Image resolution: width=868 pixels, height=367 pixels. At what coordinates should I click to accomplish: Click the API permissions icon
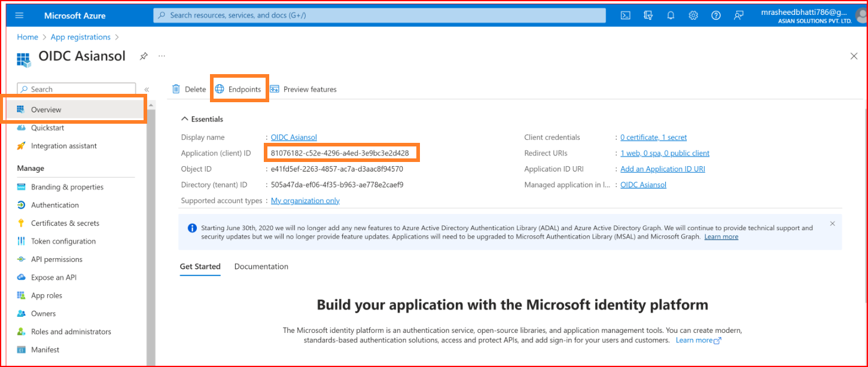pyautogui.click(x=22, y=259)
